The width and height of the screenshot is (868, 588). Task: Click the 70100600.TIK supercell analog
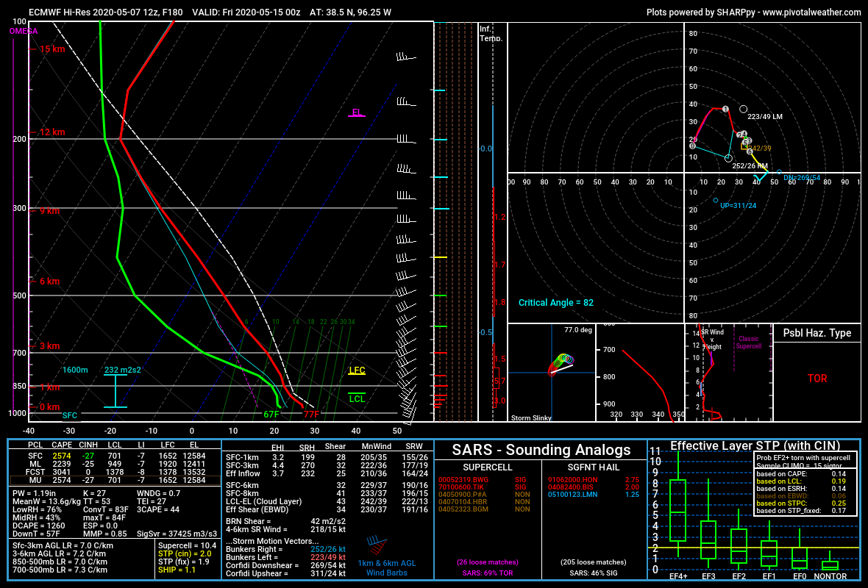point(461,487)
